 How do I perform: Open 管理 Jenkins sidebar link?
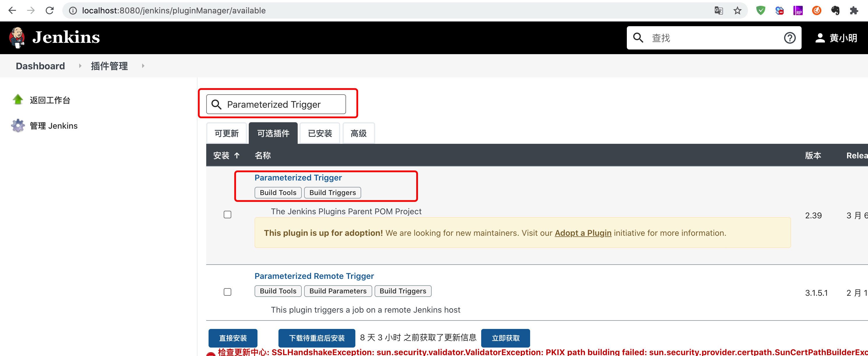coord(54,126)
